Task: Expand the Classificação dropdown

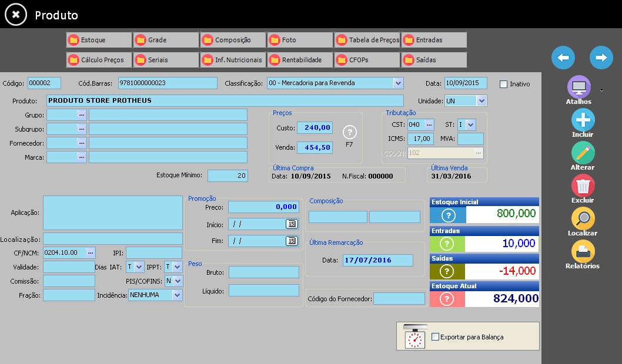Action: (x=398, y=83)
